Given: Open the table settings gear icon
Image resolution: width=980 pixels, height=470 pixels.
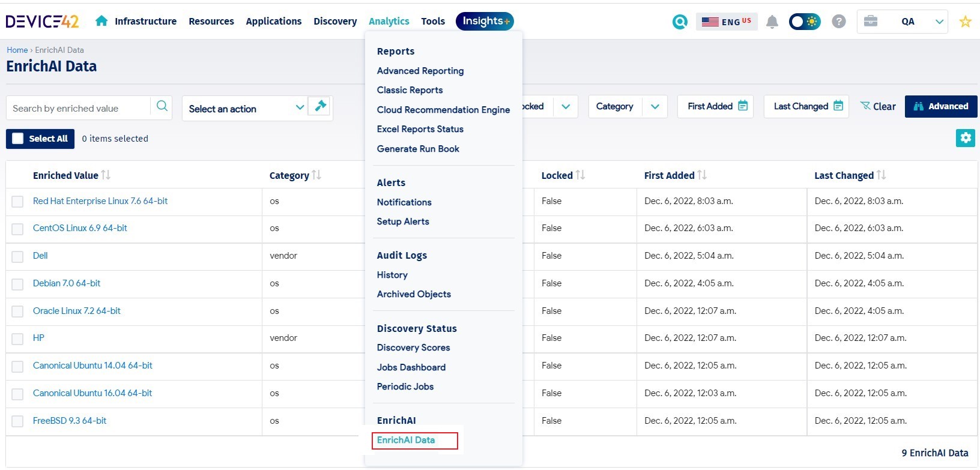Looking at the screenshot, I should pos(966,138).
